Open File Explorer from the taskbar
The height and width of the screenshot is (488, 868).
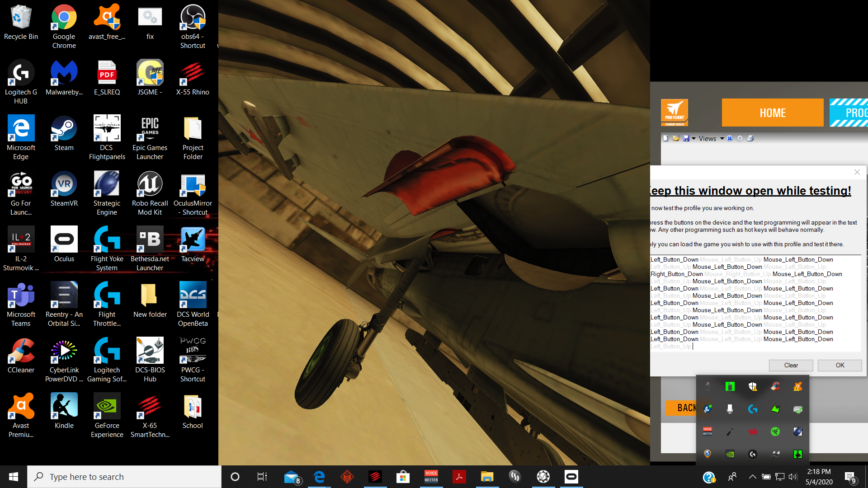point(487,477)
